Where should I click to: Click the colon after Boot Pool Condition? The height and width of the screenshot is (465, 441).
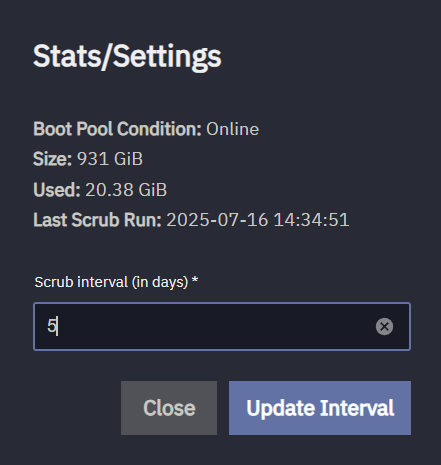[x=199, y=131]
